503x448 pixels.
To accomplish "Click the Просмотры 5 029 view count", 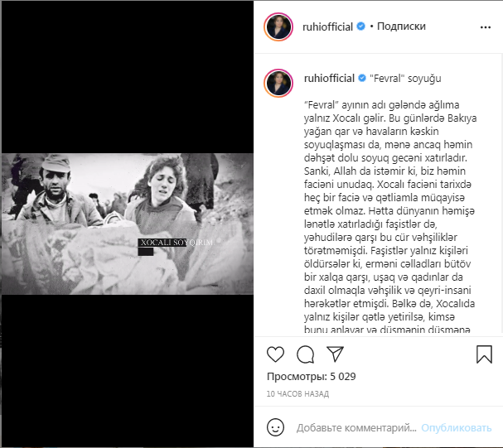I will 312,376.
